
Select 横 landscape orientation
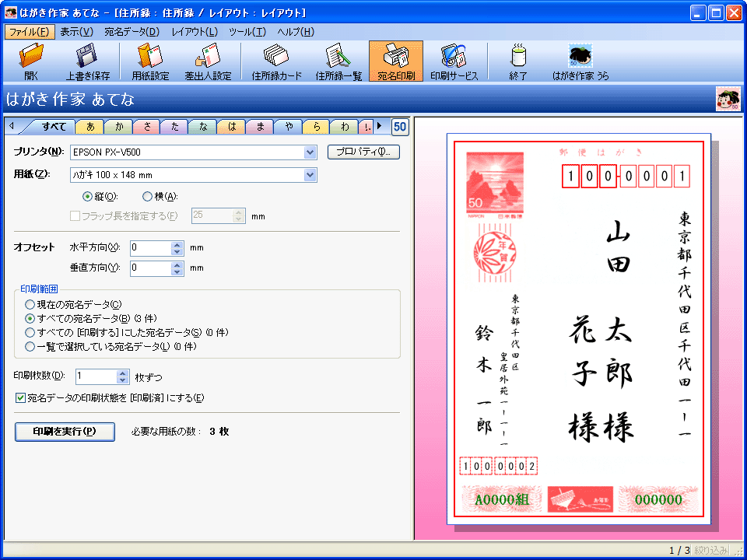147,196
